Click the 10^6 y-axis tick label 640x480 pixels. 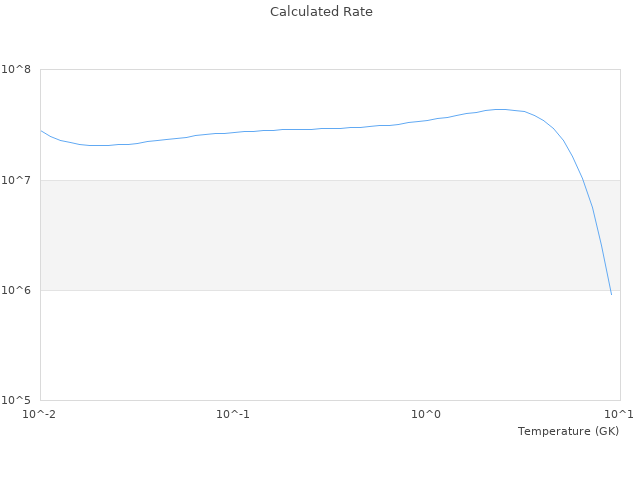pos(18,290)
